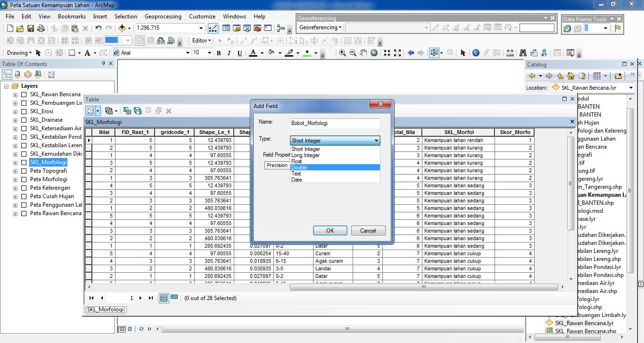This screenshot has height=343, width=644.
Task: Click the Add Data icon
Action: pos(122,28)
